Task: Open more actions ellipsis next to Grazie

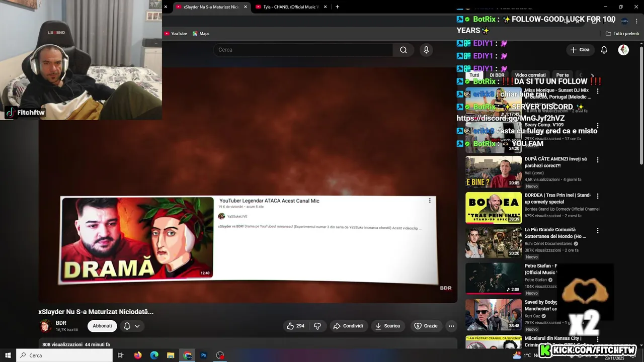Action: 451,326
